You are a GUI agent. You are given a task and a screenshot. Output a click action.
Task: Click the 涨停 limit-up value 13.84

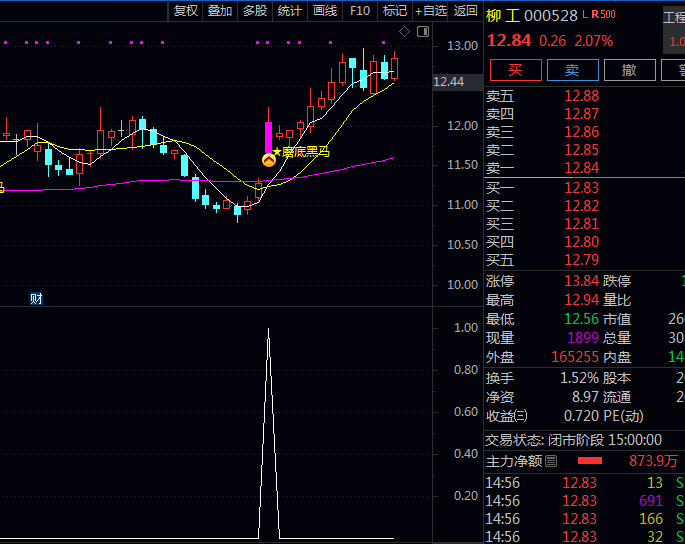[581, 281]
